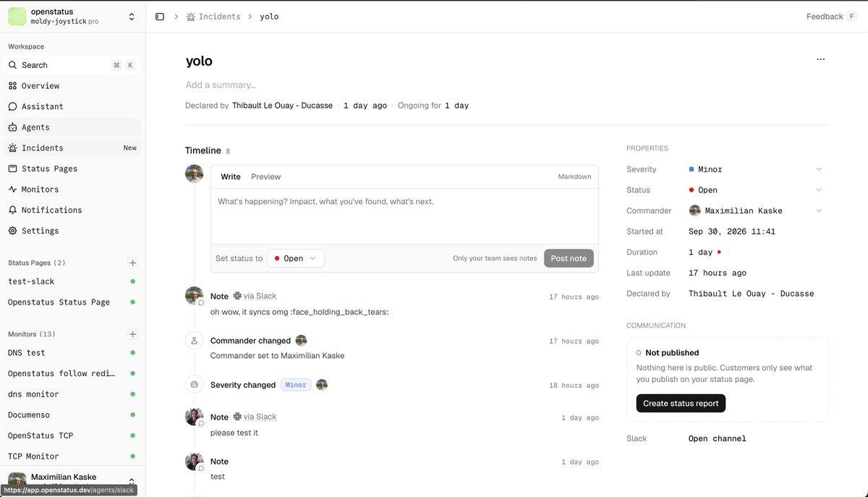Open Openstatus Status Page entry
Viewport: 868px width, 497px height.
(72, 302)
